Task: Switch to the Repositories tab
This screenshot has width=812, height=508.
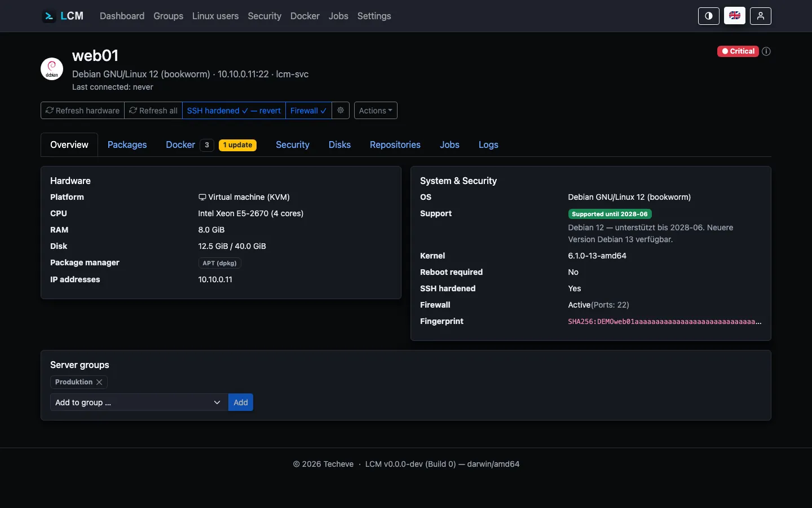Action: click(x=395, y=144)
